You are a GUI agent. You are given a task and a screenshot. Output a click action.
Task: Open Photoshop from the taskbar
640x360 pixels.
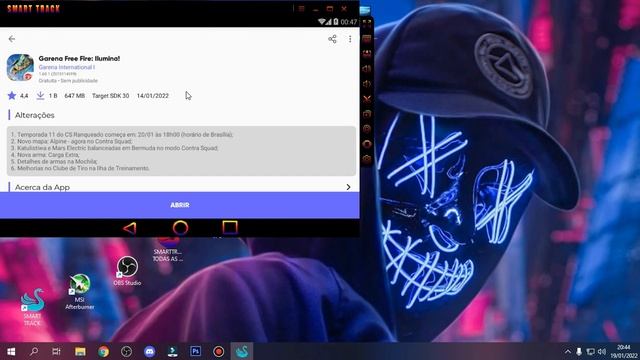point(196,351)
